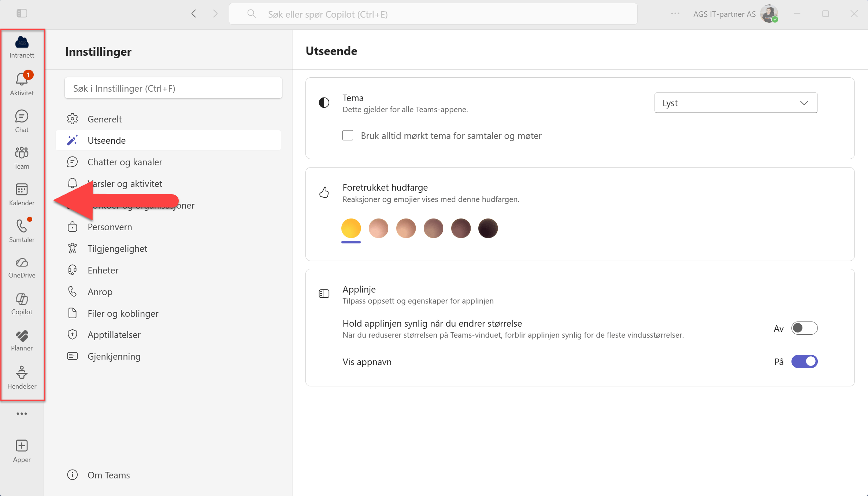Open Team in the app bar
Viewport: 868px width, 496px height.
[22, 158]
